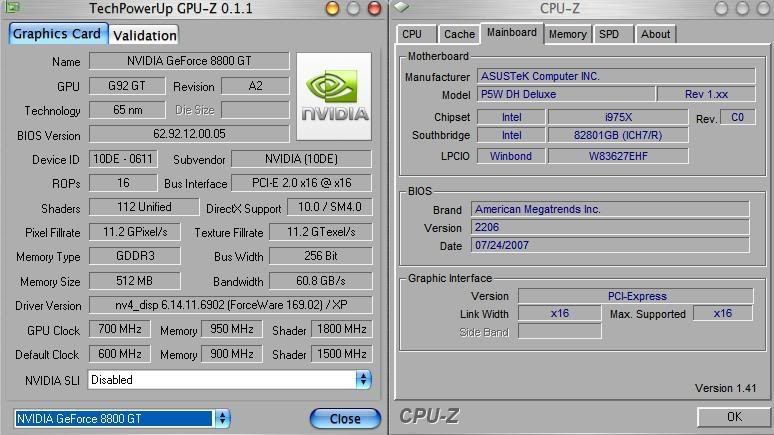Click the Version 1.41 text in CPU-Z
Viewport: 774px width, 435px height.
(726, 388)
